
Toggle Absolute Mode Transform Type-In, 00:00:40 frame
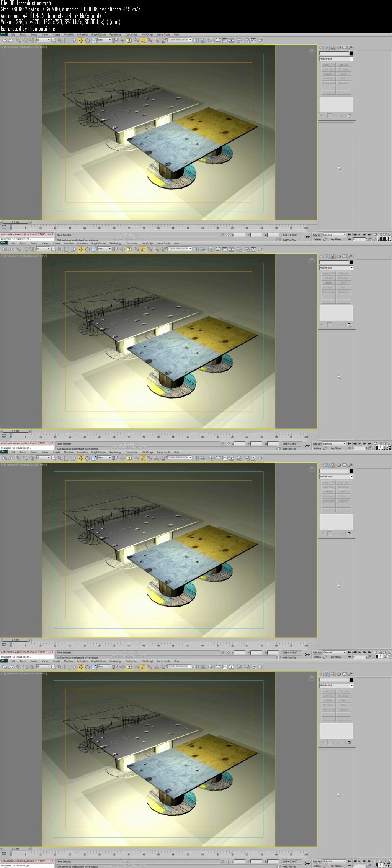(228, 652)
